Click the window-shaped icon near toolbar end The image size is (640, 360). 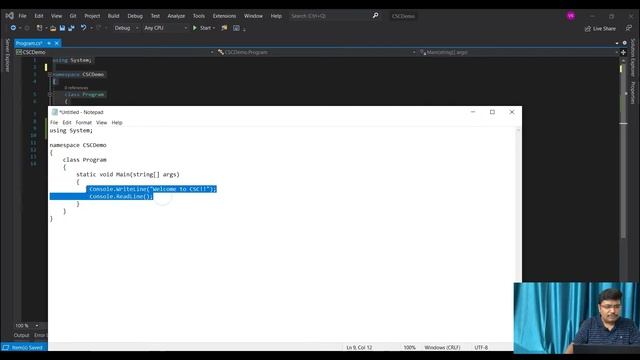click(x=236, y=28)
